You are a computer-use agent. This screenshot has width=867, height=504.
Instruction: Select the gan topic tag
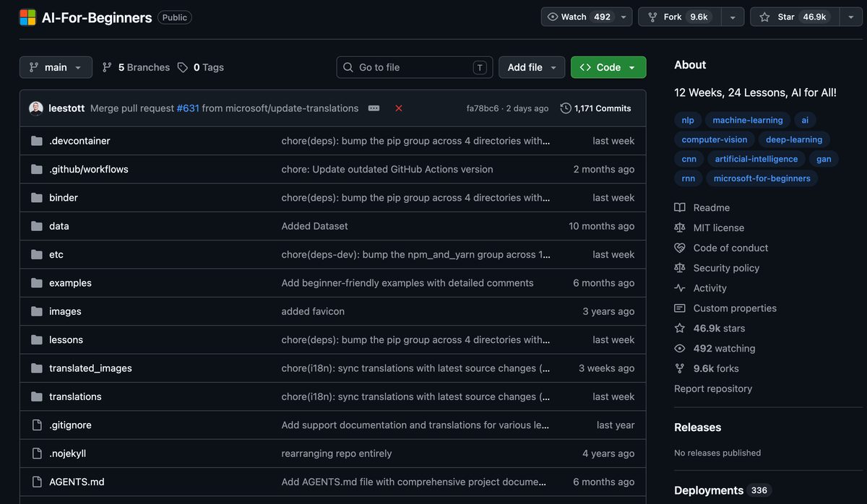pyautogui.click(x=824, y=160)
